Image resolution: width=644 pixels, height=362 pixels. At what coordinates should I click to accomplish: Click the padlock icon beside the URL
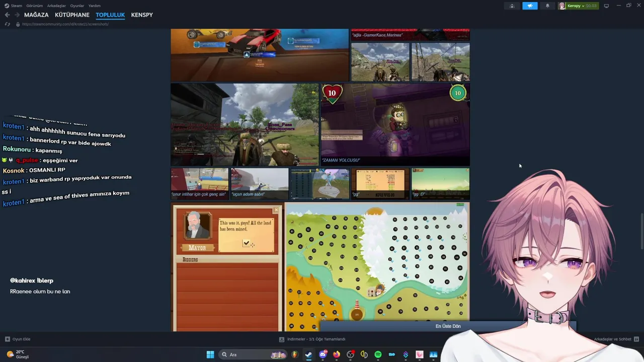pyautogui.click(x=18, y=24)
